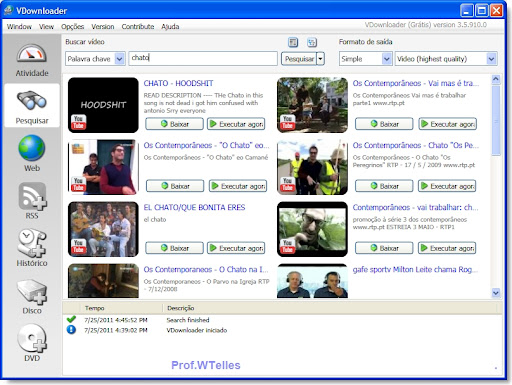The image size is (512, 385).
Task: Click the blue info VDownloader iniciado icon
Action: point(71,330)
